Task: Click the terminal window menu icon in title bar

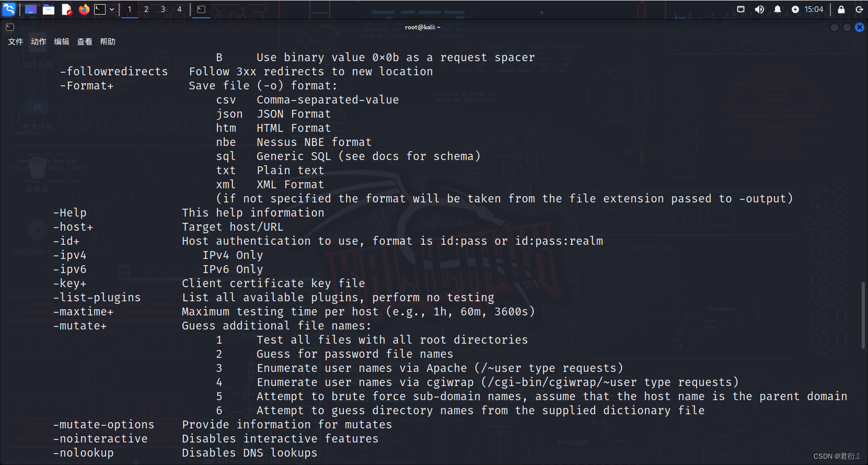Action: pos(10,27)
